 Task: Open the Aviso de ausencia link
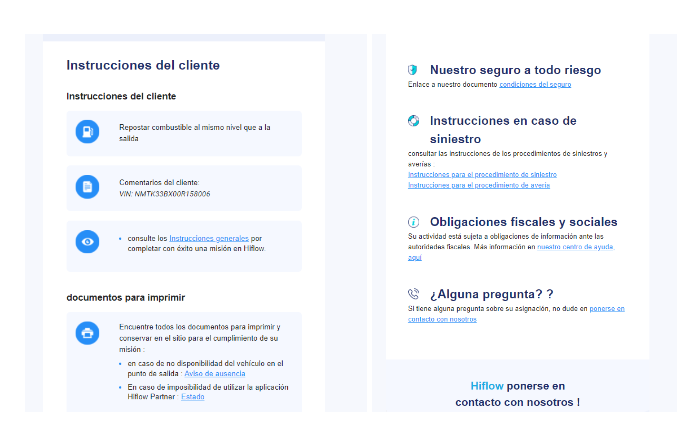pos(215,374)
